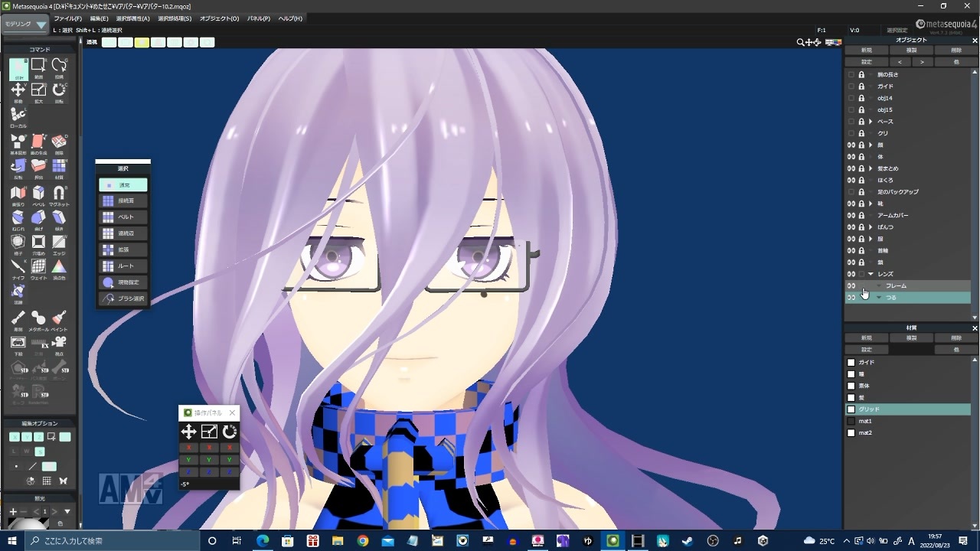The image size is (980, 551).
Task: Select the 穴埋め fill hole tool
Action: 38,245
